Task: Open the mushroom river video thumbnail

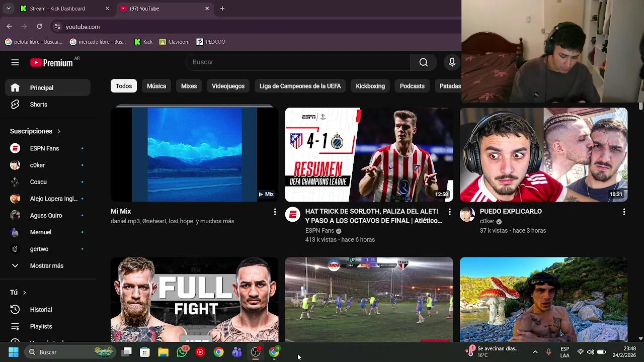Action: [543, 300]
